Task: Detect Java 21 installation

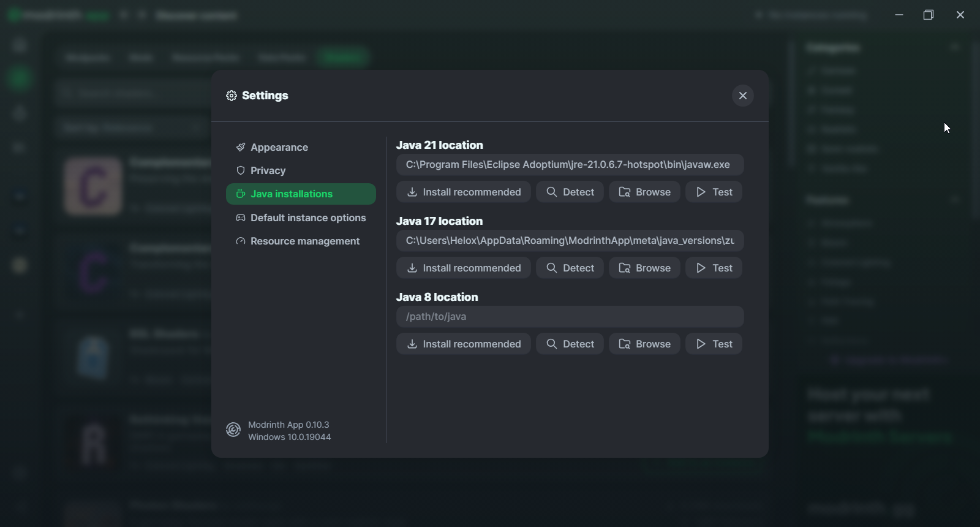Action: 570,192
